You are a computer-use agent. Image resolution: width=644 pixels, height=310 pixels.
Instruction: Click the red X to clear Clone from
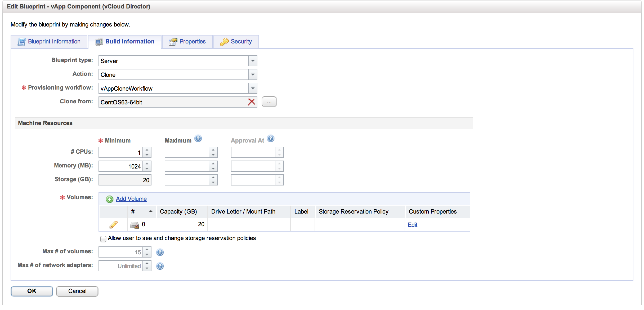(x=251, y=102)
